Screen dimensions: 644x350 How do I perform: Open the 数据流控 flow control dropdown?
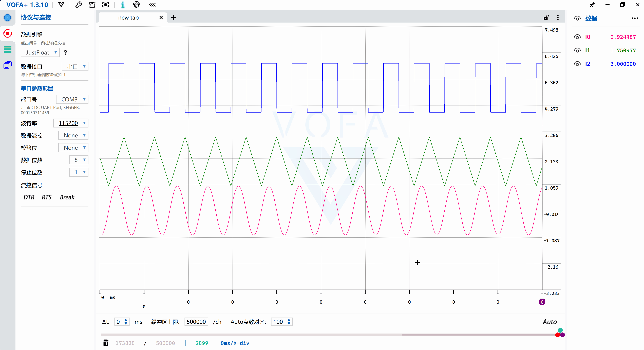pyautogui.click(x=73, y=135)
